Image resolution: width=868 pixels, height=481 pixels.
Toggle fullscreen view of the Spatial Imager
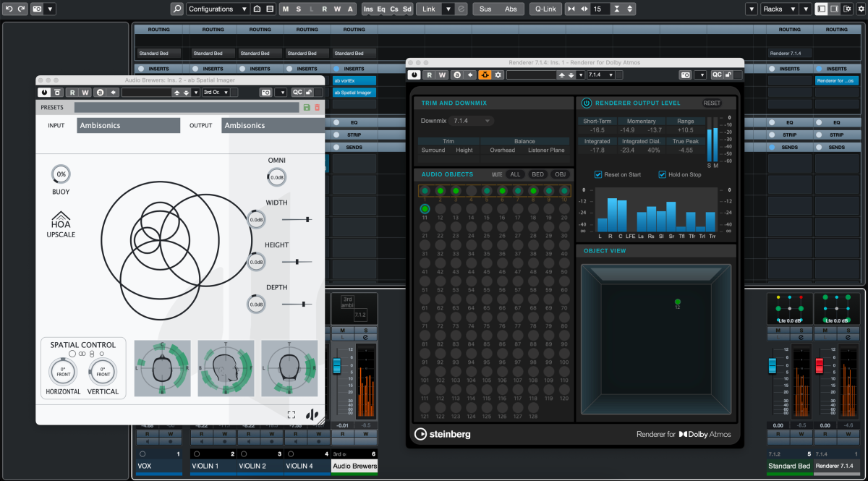coord(292,414)
